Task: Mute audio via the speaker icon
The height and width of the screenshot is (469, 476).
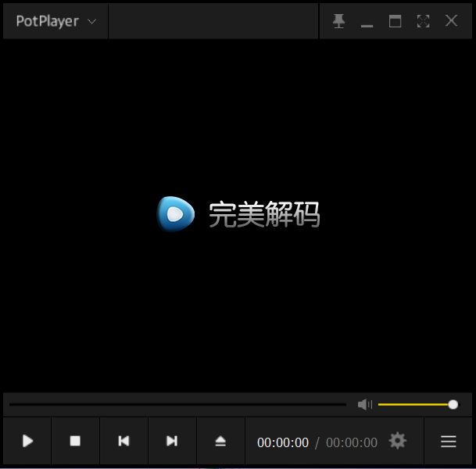Action: pyautogui.click(x=365, y=404)
